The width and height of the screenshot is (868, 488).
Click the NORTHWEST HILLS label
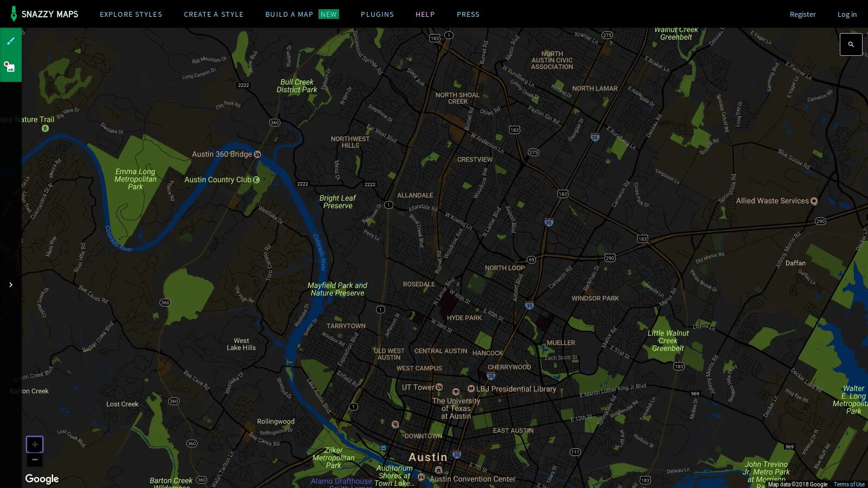350,142
